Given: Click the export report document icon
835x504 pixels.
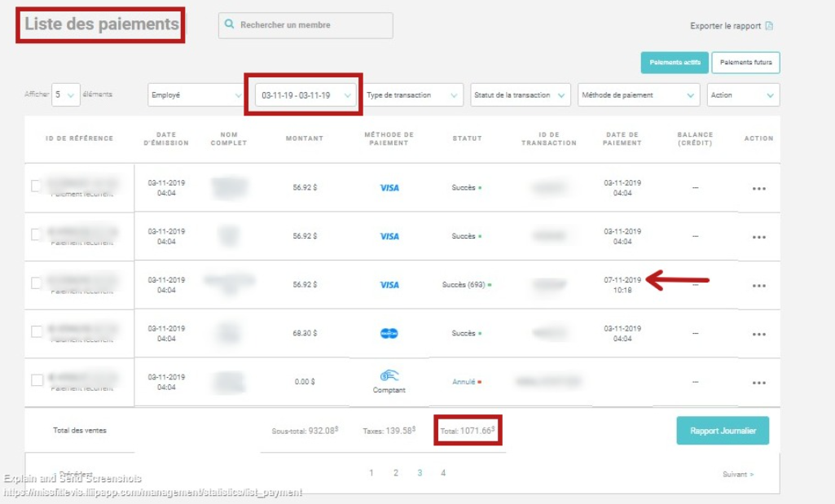Looking at the screenshot, I should pyautogui.click(x=769, y=26).
